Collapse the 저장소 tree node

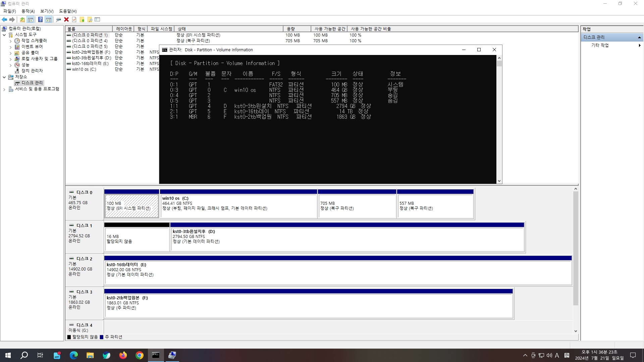[x=4, y=77]
